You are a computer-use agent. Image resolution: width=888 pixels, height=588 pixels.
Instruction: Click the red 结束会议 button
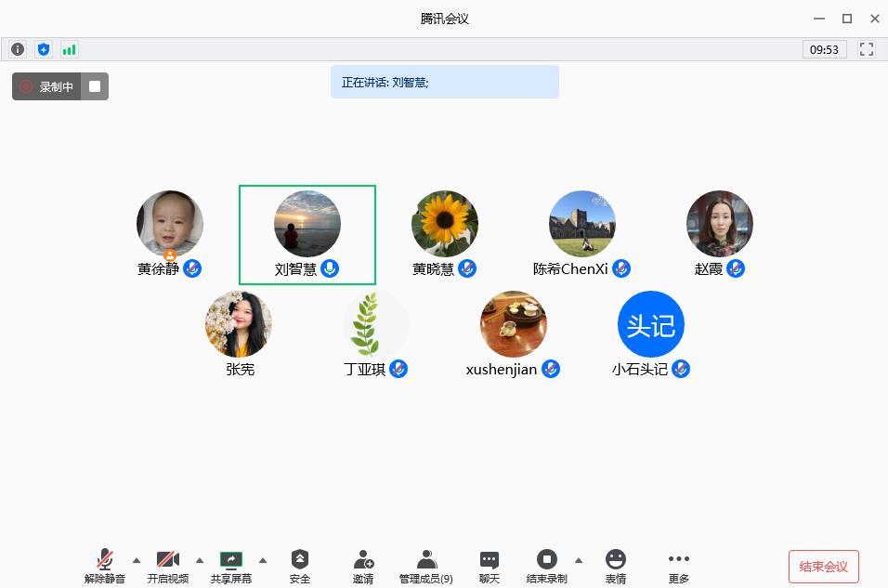pyautogui.click(x=823, y=567)
